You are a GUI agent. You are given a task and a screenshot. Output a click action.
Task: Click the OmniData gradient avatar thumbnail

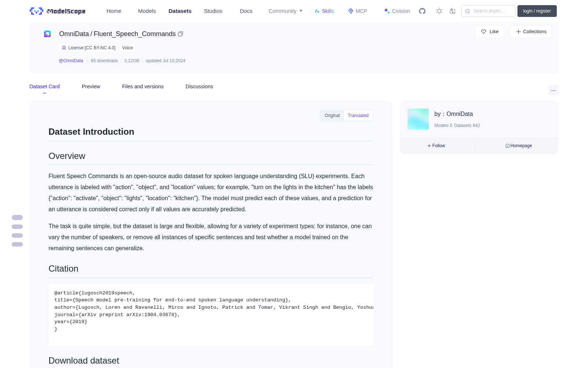(x=418, y=119)
